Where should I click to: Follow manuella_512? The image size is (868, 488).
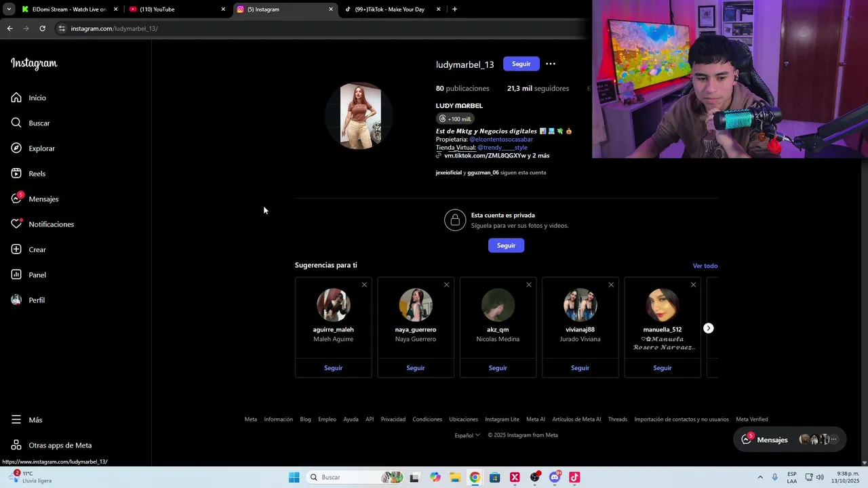pos(663,368)
